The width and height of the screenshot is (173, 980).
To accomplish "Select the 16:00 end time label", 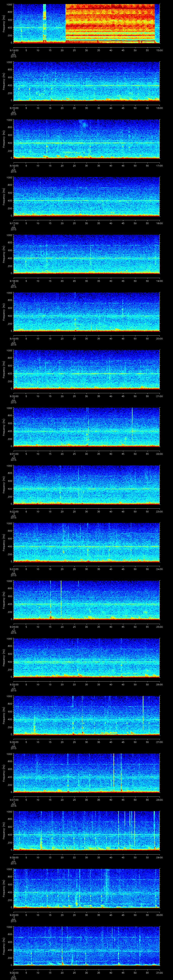I will tap(160, 108).
